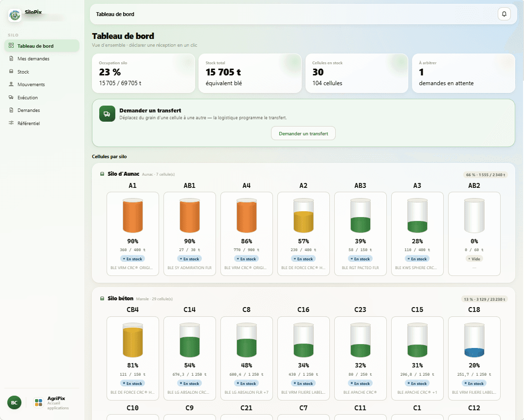This screenshot has width=524, height=420.
Task: Click the Mes demandes document icon
Action: pyautogui.click(x=11, y=58)
